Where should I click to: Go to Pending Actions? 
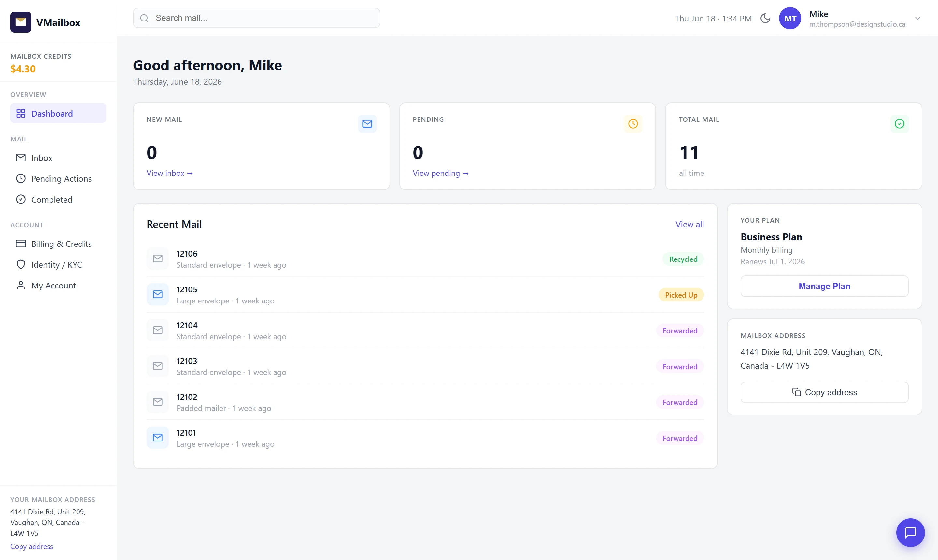pos(58,178)
